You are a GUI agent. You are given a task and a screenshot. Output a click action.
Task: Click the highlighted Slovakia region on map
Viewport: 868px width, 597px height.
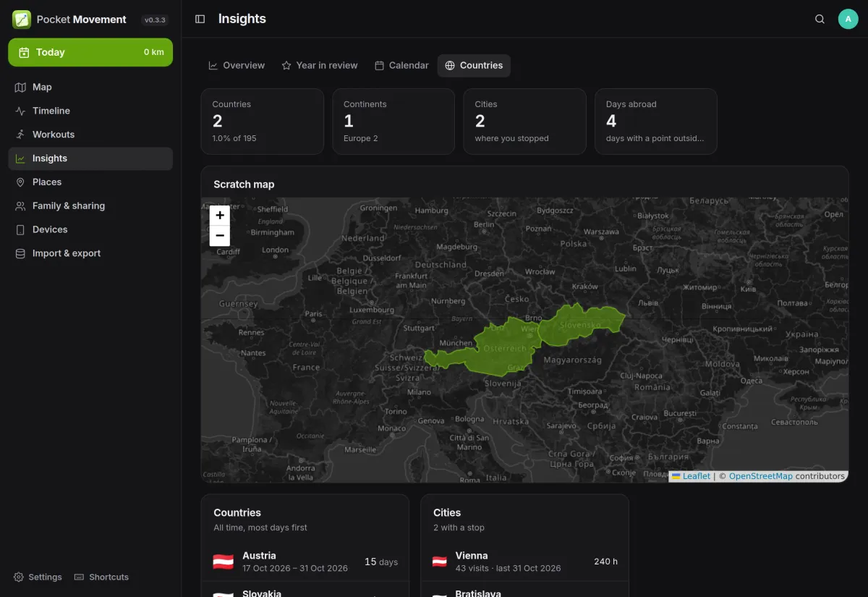tap(582, 323)
